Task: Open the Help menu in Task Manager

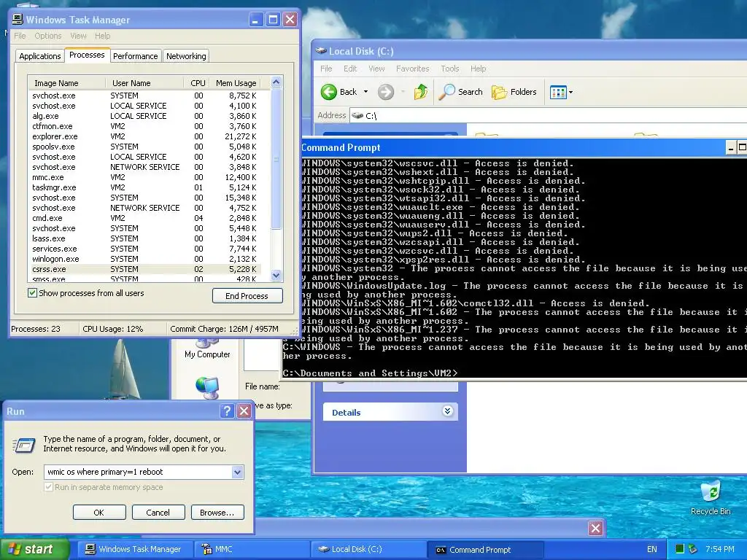Action: pos(102,36)
